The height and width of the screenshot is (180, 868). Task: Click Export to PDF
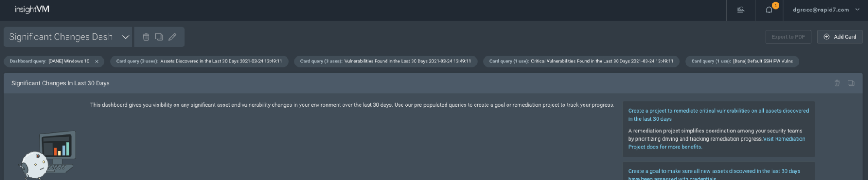click(788, 37)
